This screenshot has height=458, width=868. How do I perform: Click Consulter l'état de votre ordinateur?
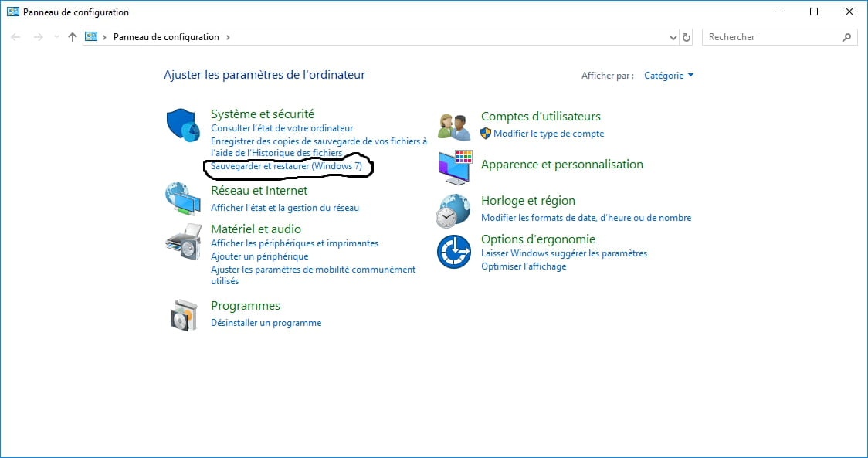coord(282,128)
